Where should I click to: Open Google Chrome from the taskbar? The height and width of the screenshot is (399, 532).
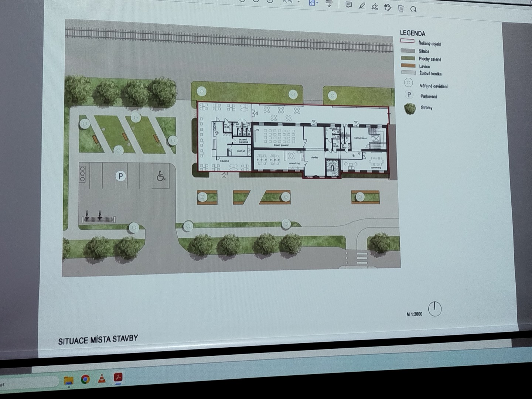click(85, 379)
